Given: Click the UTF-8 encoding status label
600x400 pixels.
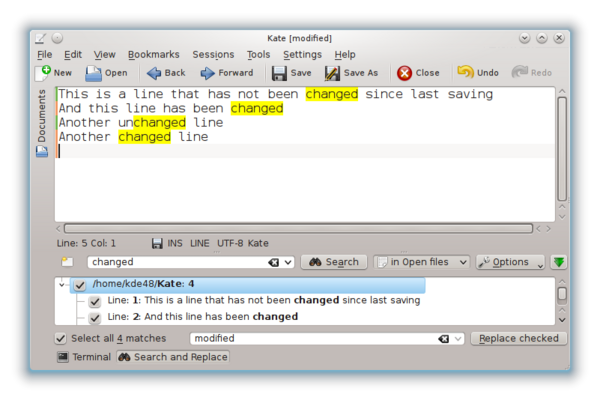Looking at the screenshot, I should (x=229, y=243).
